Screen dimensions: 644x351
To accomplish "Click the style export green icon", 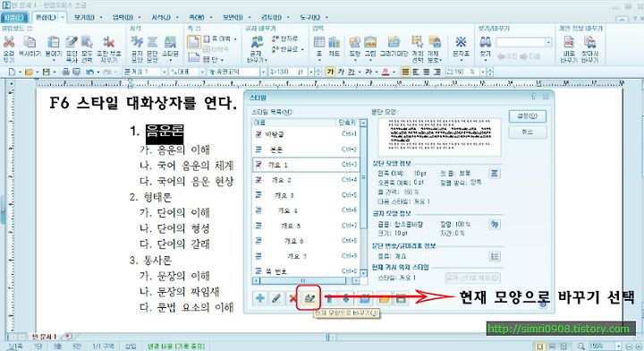I will coord(402,298).
